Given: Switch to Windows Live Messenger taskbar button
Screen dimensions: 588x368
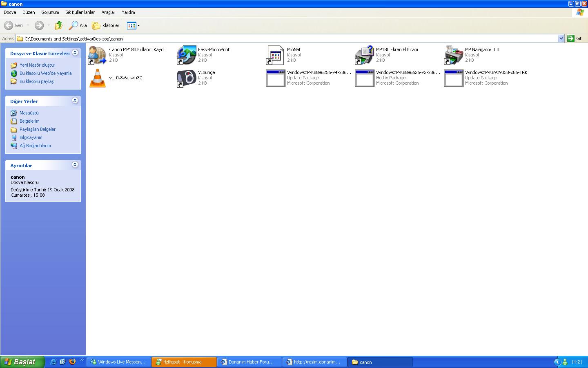Looking at the screenshot, I should point(118,362).
